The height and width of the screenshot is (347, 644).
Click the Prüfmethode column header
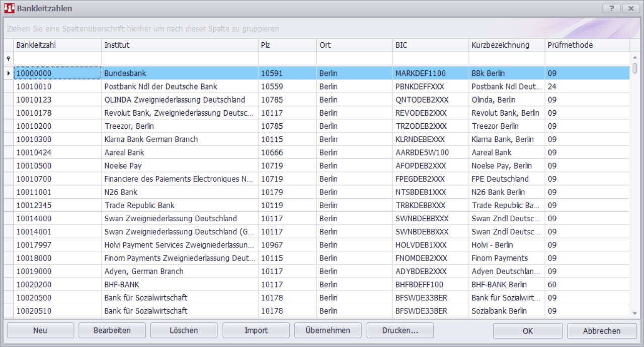point(587,45)
